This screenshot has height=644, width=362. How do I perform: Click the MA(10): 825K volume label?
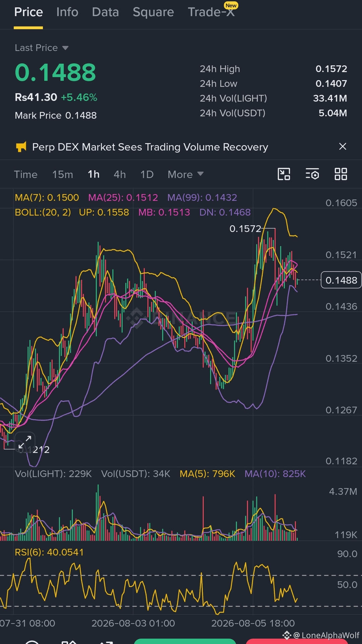[275, 474]
